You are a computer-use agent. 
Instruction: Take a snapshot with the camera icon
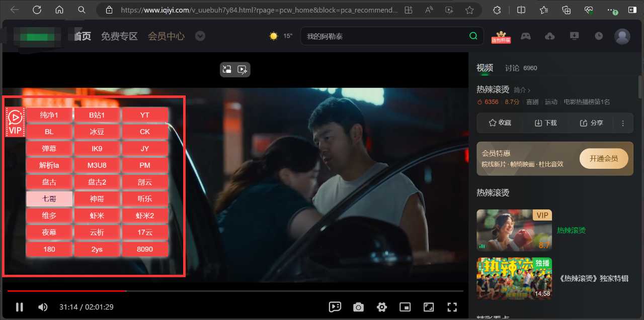click(x=358, y=307)
